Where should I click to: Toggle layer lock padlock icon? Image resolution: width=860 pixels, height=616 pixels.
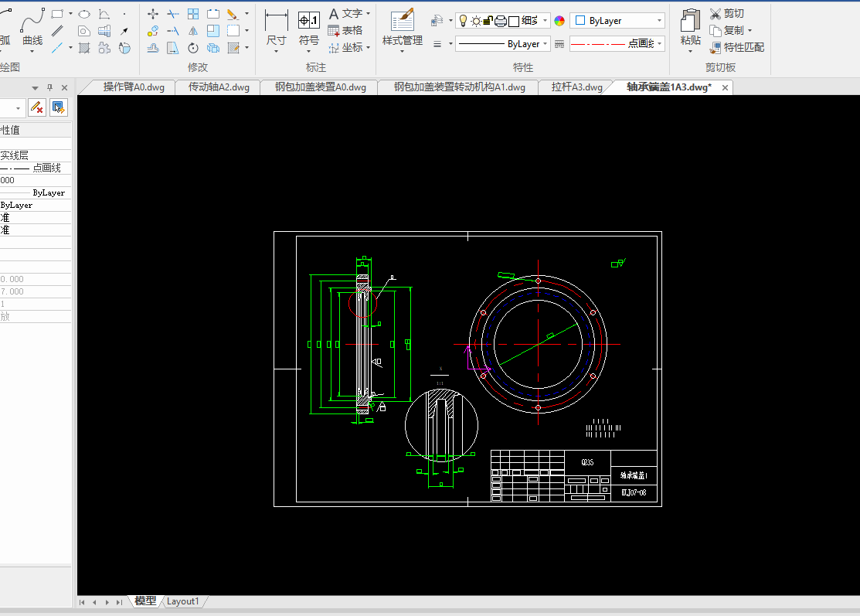coord(488,21)
